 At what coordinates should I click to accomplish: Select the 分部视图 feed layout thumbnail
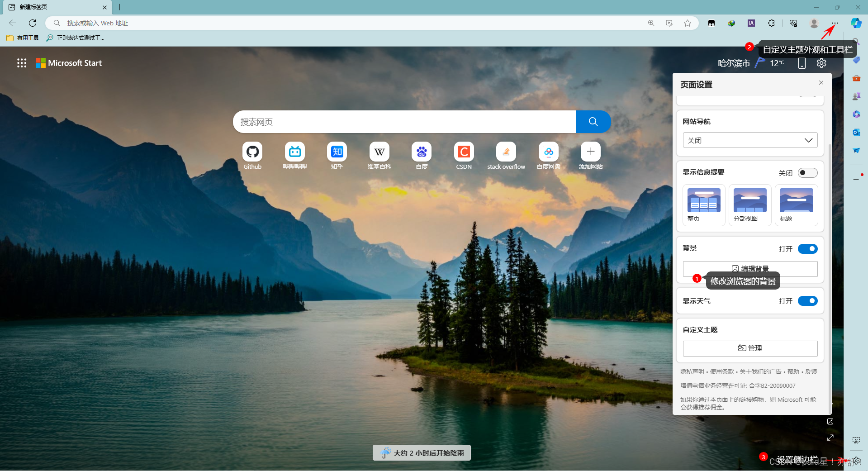[750, 205]
